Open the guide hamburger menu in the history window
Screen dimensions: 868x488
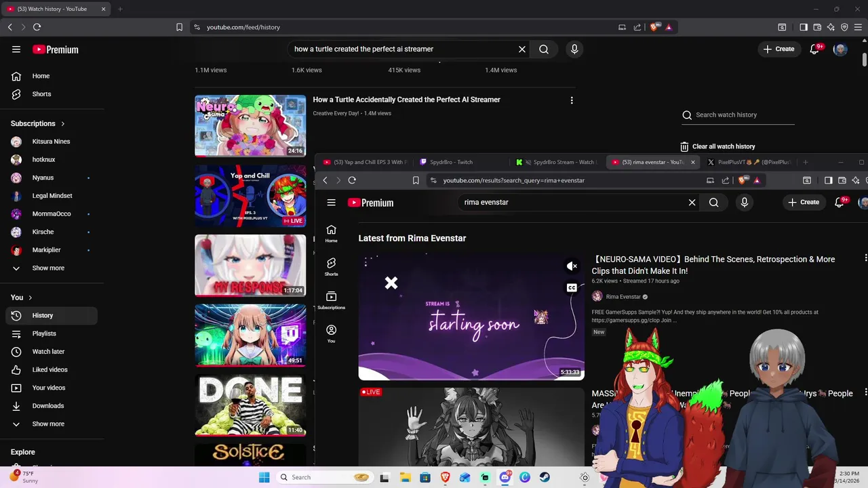point(16,49)
